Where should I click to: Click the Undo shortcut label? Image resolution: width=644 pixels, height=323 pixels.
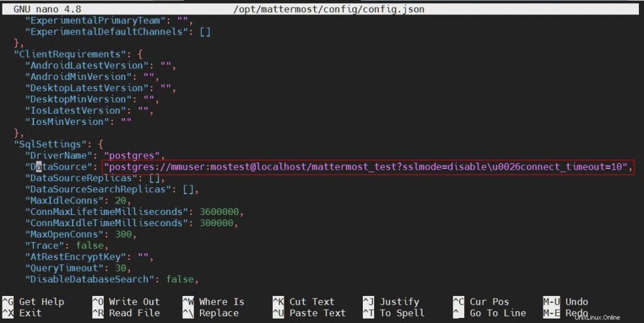pos(577,302)
